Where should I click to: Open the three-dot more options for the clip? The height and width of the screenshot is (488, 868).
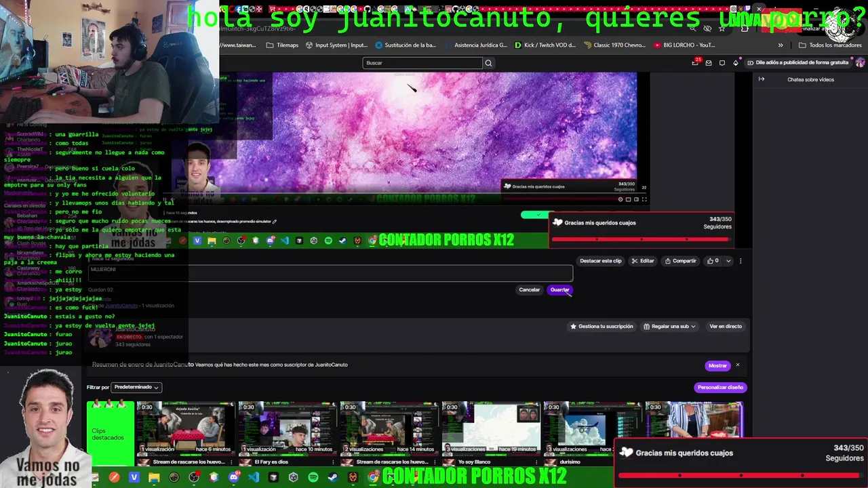point(741,261)
